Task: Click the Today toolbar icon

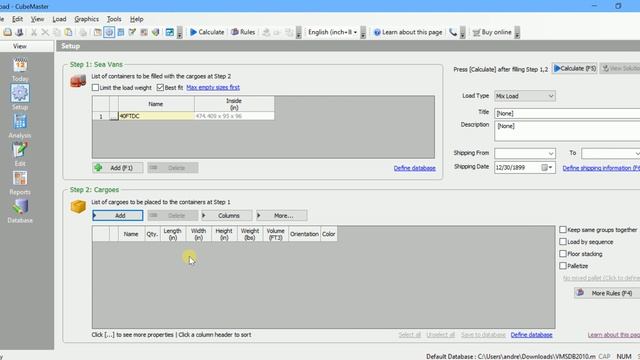Action: click(98, 32)
